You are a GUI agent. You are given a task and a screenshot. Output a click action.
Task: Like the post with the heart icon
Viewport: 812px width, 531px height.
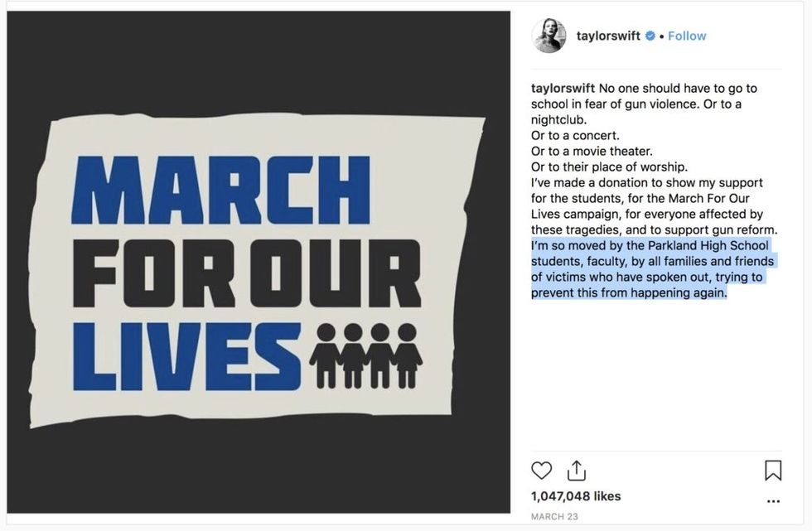[541, 471]
